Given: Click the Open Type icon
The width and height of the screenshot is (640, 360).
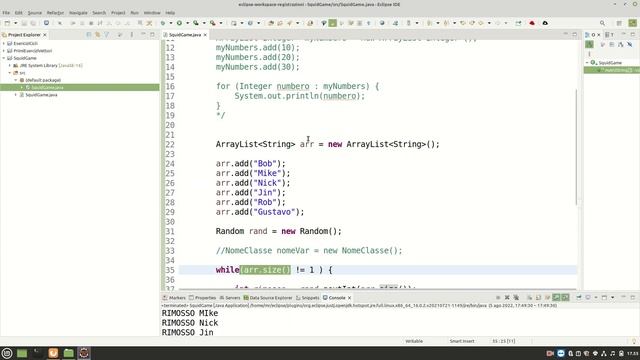Looking at the screenshot, I should (x=271, y=23).
